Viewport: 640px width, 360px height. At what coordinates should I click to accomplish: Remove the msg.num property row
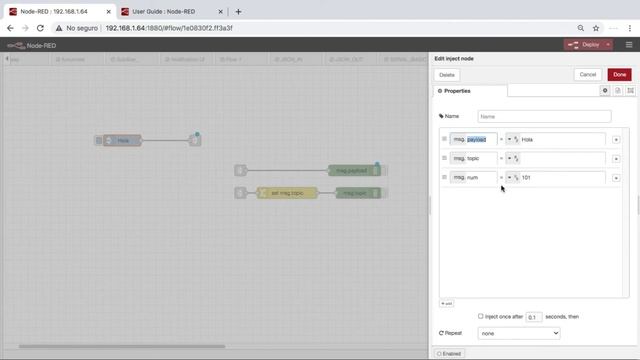[x=616, y=178]
